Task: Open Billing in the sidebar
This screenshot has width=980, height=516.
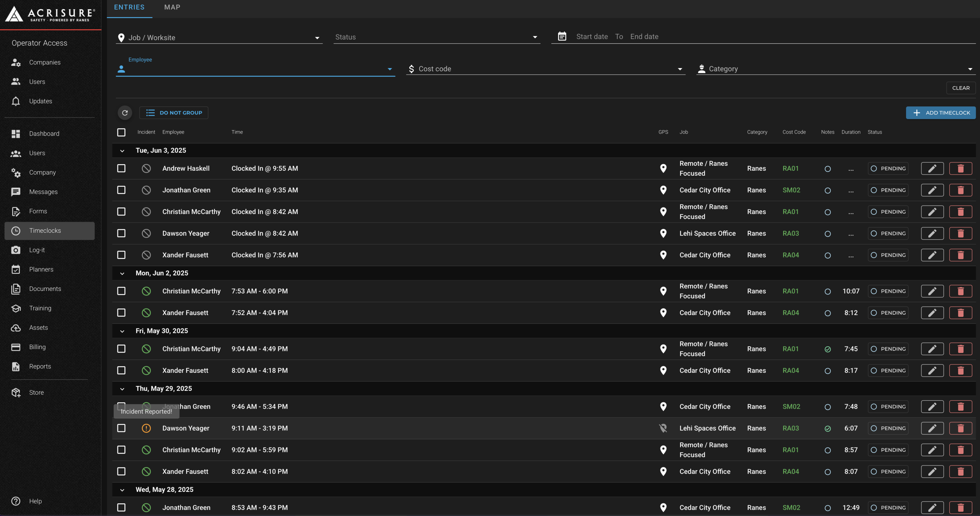Action: click(x=50, y=347)
